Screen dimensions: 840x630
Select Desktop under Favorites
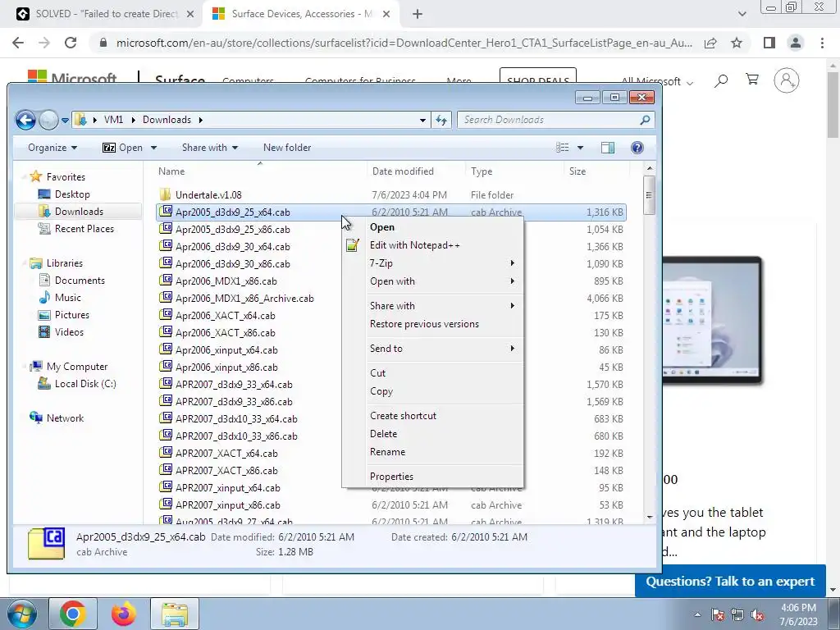[x=72, y=194]
